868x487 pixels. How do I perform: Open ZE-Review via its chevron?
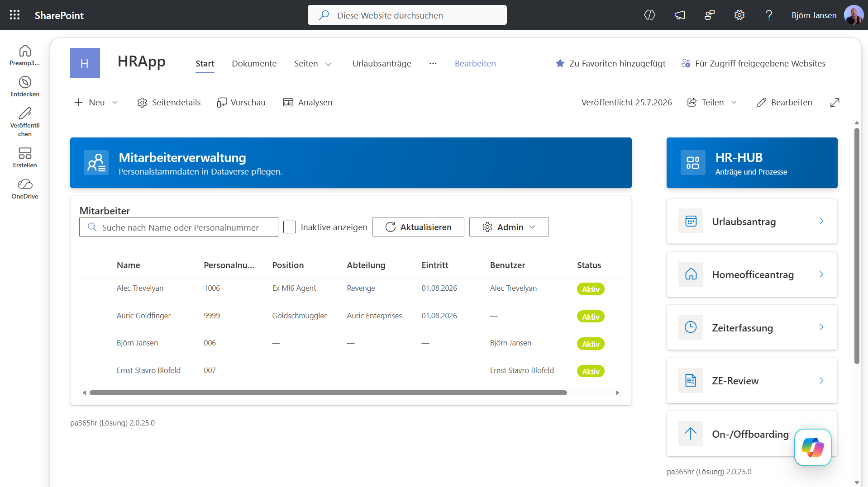click(821, 380)
